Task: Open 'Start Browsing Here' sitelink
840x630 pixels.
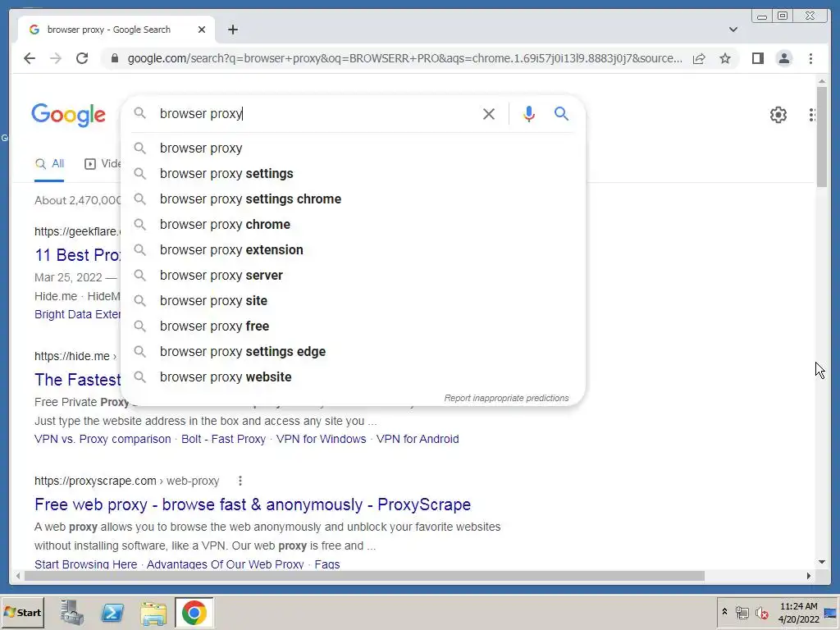Action: pos(85,564)
